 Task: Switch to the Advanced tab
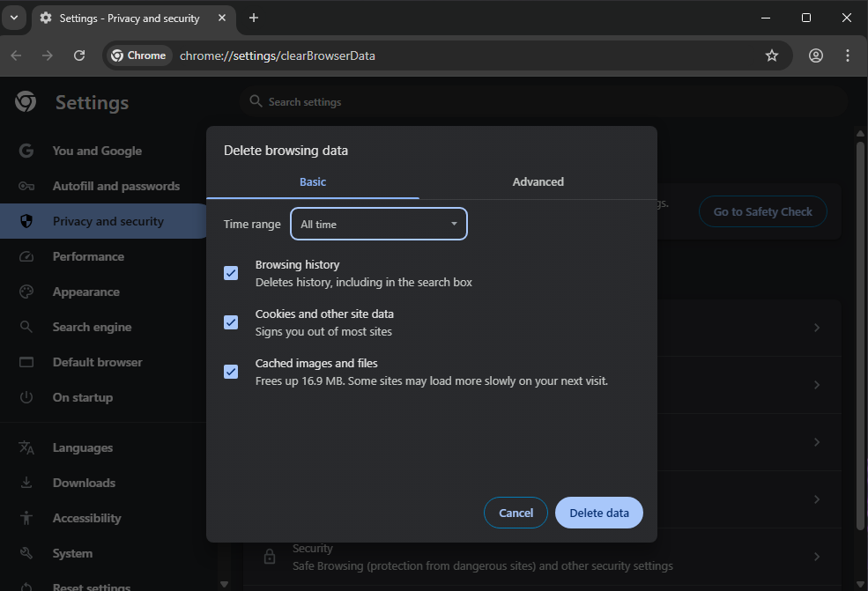pos(538,182)
